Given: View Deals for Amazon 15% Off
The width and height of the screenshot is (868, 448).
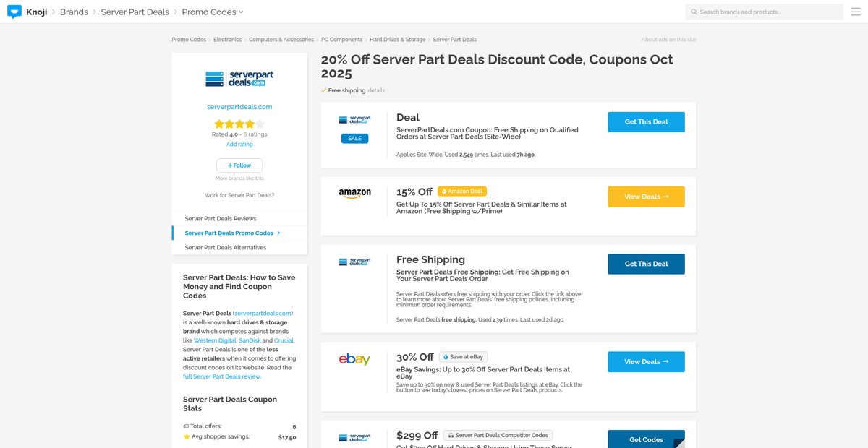Looking at the screenshot, I should [x=646, y=197].
